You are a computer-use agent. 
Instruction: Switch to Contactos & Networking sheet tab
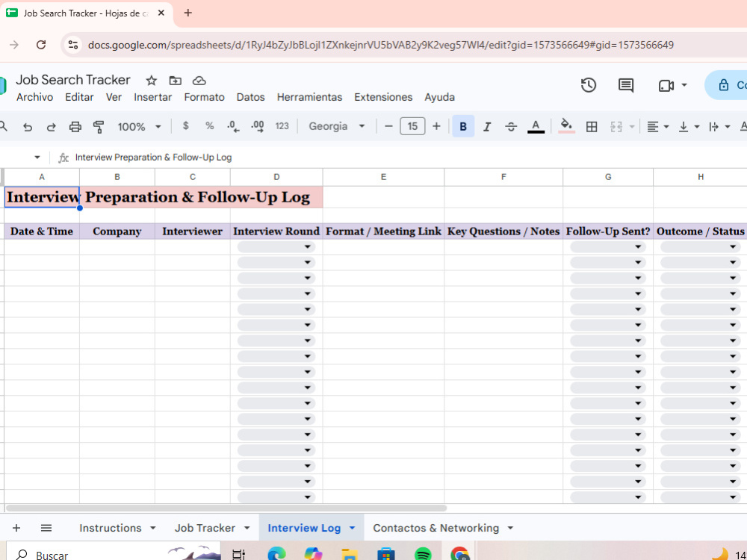click(x=436, y=528)
